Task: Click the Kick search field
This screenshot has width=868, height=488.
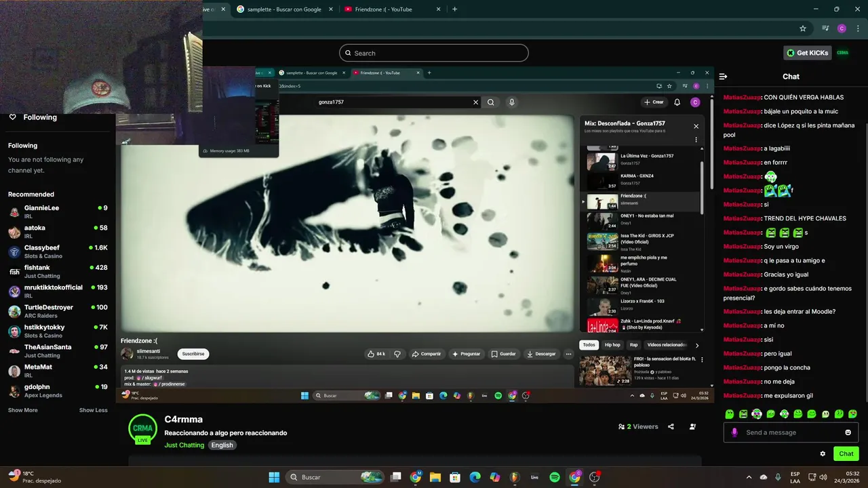Action: (x=434, y=53)
